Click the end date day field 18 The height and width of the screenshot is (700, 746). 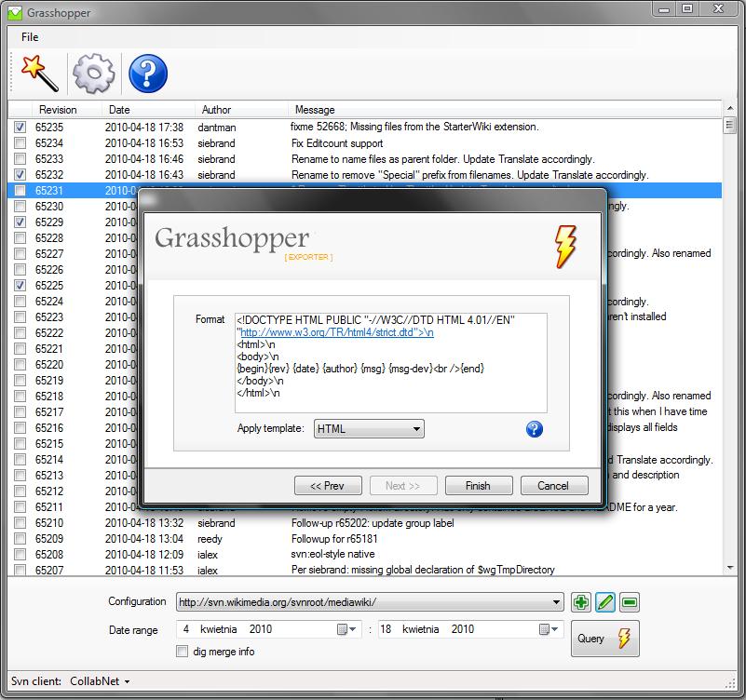[386, 629]
